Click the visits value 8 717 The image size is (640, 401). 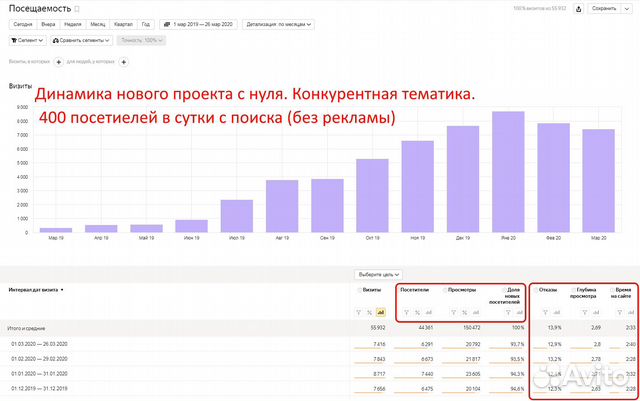[379, 374]
